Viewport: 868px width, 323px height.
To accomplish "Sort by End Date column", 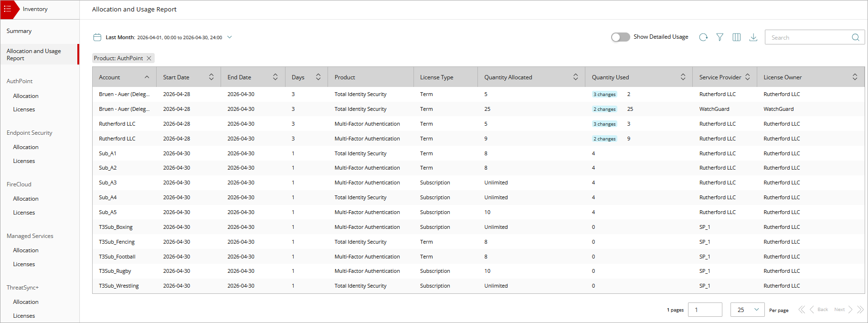I will pos(275,77).
